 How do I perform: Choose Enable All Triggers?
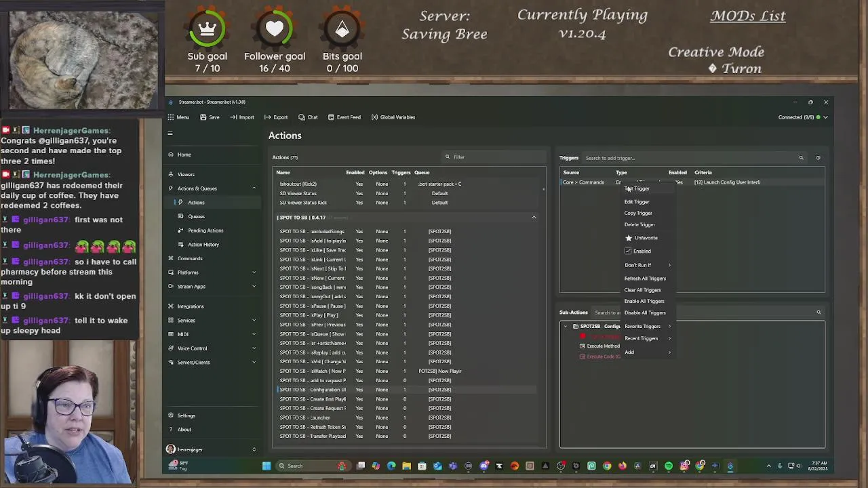point(644,302)
